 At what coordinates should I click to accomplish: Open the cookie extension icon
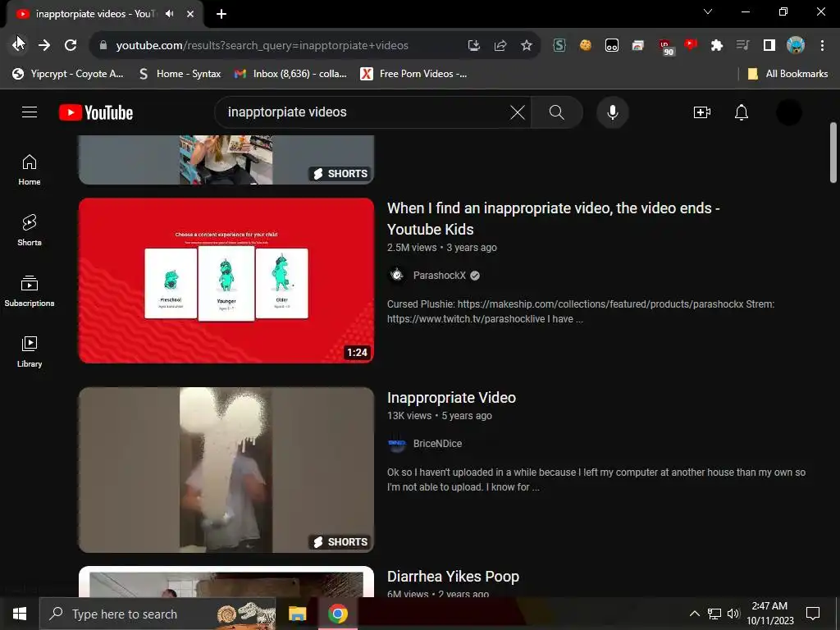point(585,45)
